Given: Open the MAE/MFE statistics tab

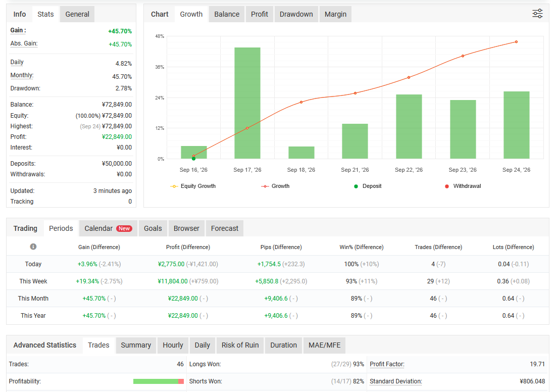Looking at the screenshot, I should tap(324, 345).
